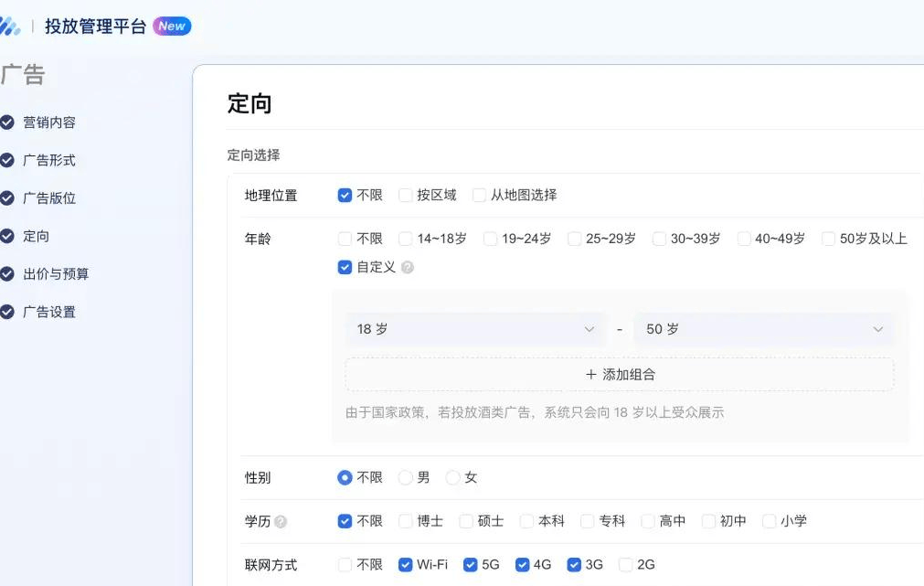Screen dimensions: 924x586
Task: Uncheck the 自定义 age checkbox
Action: pos(345,268)
